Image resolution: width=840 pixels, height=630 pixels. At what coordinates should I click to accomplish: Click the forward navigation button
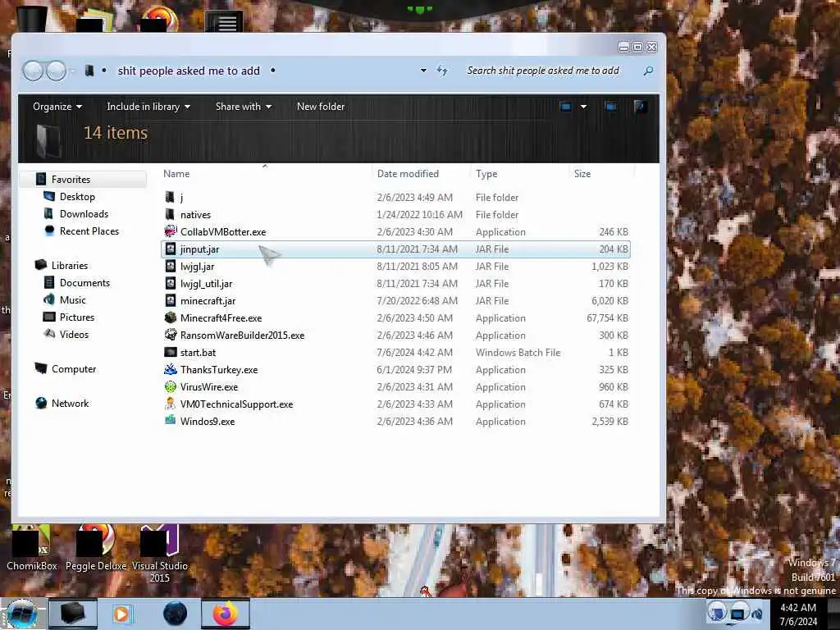[x=57, y=71]
